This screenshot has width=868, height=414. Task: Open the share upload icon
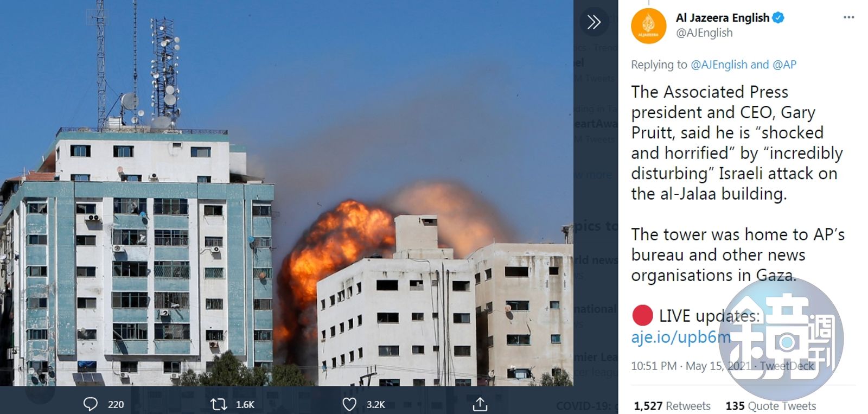pyautogui.click(x=480, y=404)
